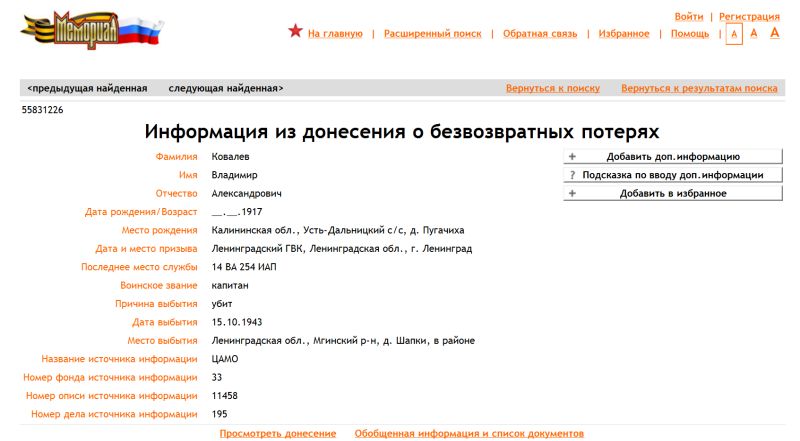Viewport: 800px width, 441px height.
Task: Click Дата рождения/Возраст label
Action: pyautogui.click(x=141, y=212)
